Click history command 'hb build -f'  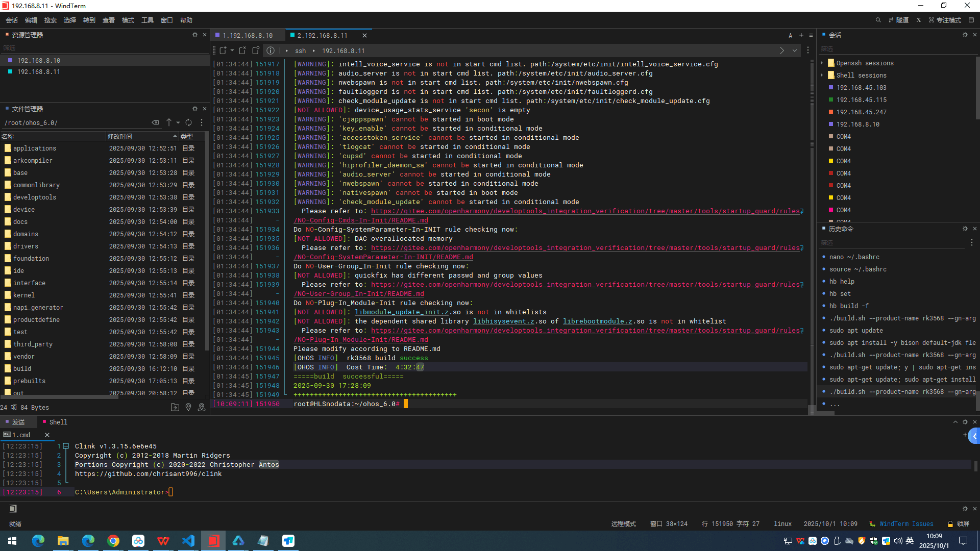[849, 306]
